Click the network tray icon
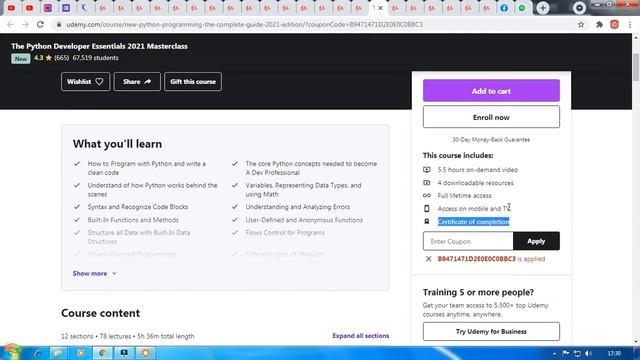This screenshot has width=640, height=360. (577, 353)
